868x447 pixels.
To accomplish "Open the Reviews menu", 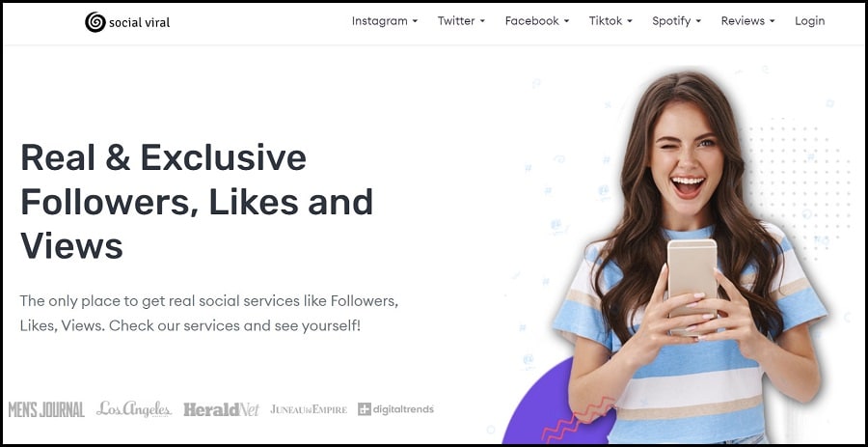I will 747,21.
